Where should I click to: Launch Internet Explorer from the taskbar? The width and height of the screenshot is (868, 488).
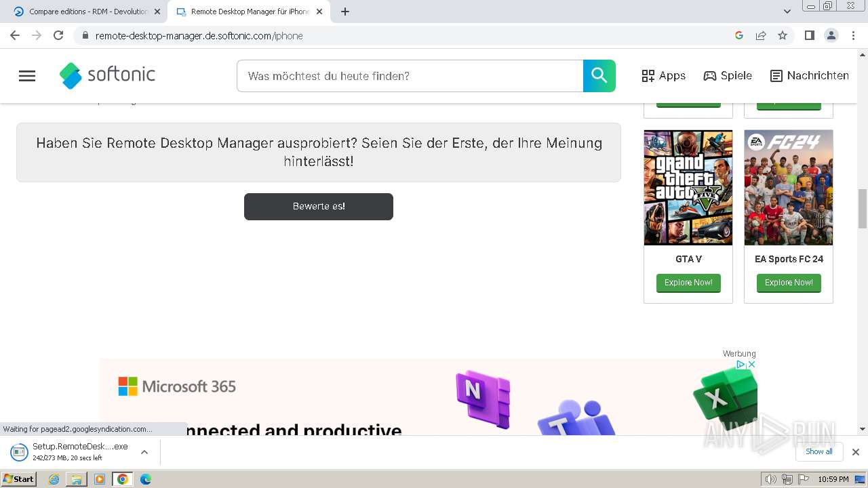[x=54, y=479]
